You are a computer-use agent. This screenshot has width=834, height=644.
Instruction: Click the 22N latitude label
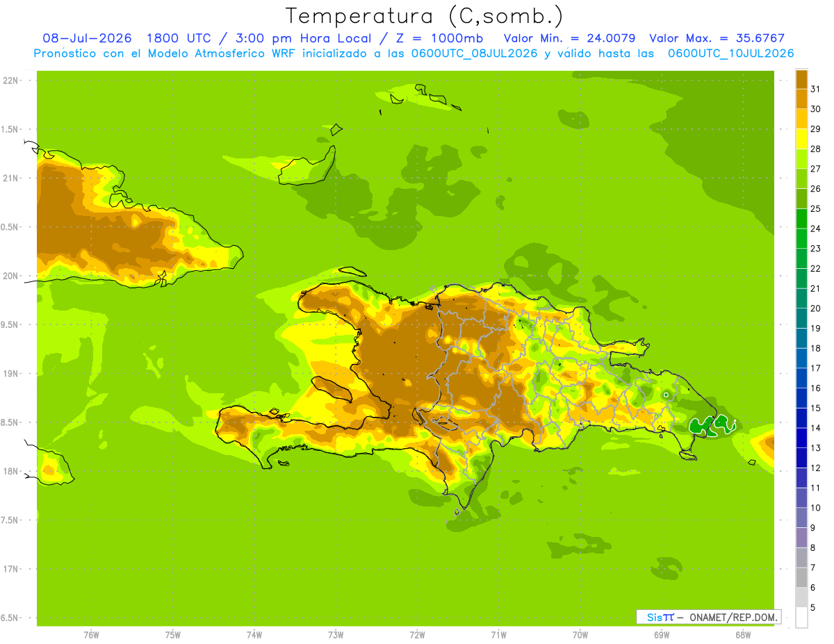[10, 80]
